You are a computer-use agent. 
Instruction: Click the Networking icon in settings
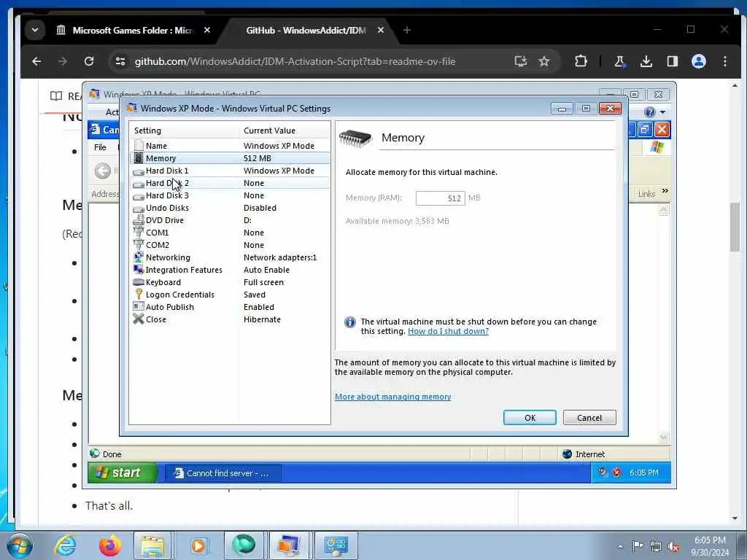click(x=138, y=257)
